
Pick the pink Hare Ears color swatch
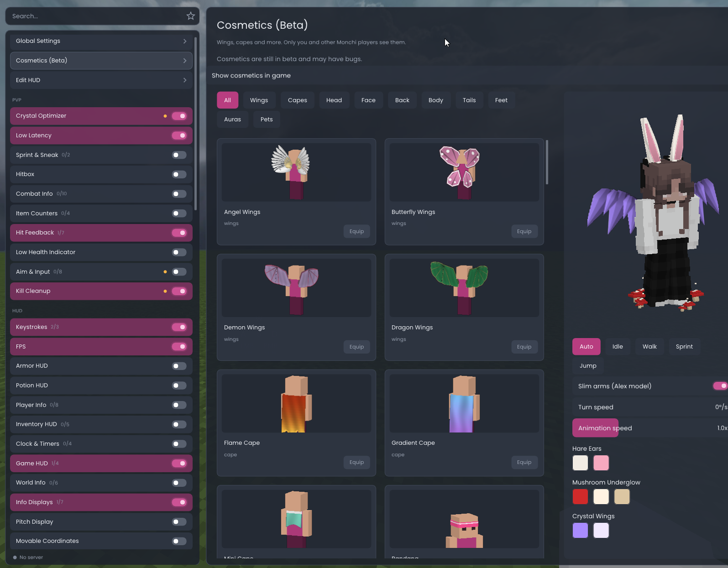click(x=601, y=463)
